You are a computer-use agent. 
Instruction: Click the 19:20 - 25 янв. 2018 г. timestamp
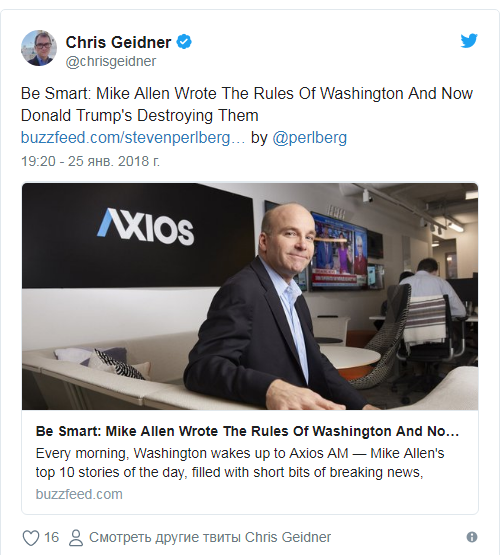[90, 161]
